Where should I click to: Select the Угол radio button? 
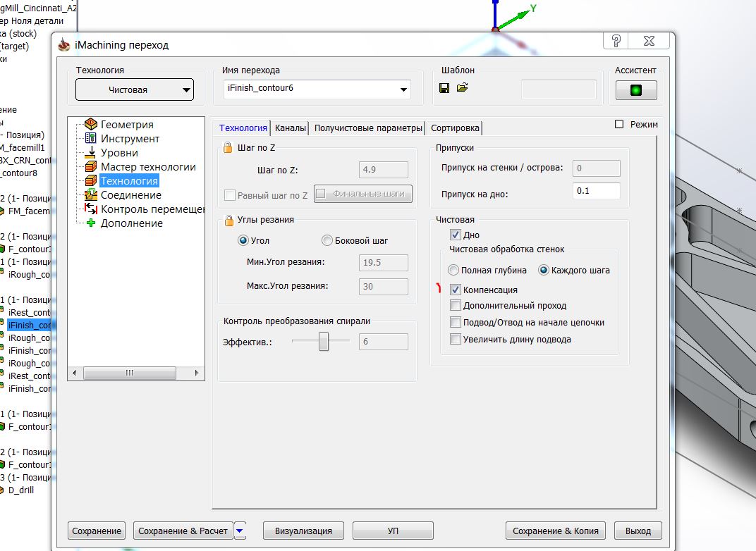point(243,240)
